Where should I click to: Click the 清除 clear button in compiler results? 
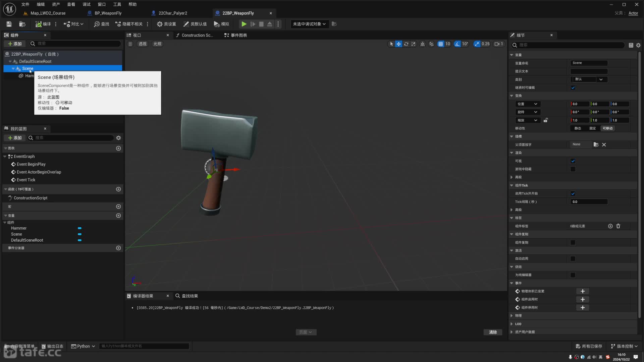493,332
